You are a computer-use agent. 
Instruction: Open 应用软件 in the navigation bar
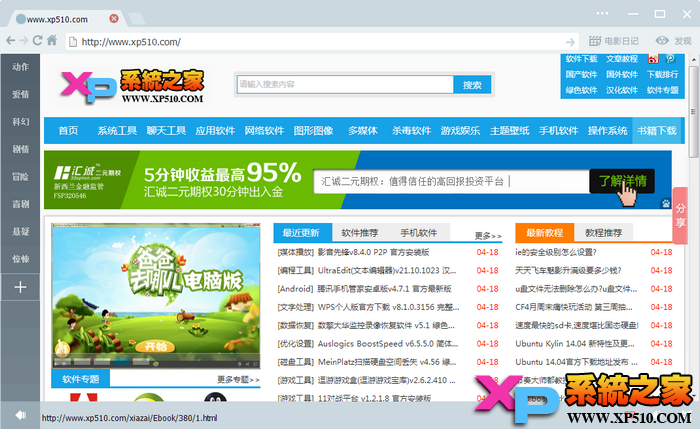(215, 130)
